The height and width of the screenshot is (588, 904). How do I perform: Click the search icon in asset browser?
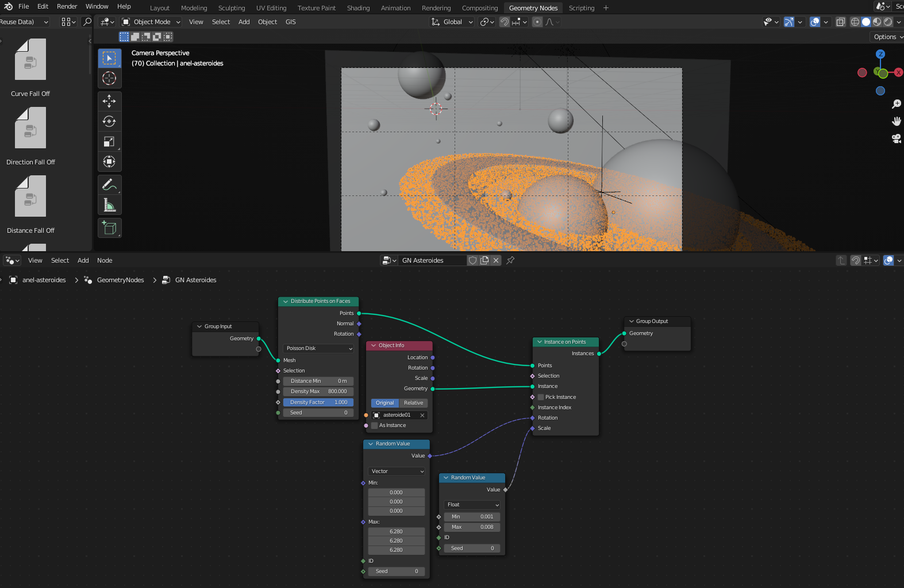click(87, 22)
